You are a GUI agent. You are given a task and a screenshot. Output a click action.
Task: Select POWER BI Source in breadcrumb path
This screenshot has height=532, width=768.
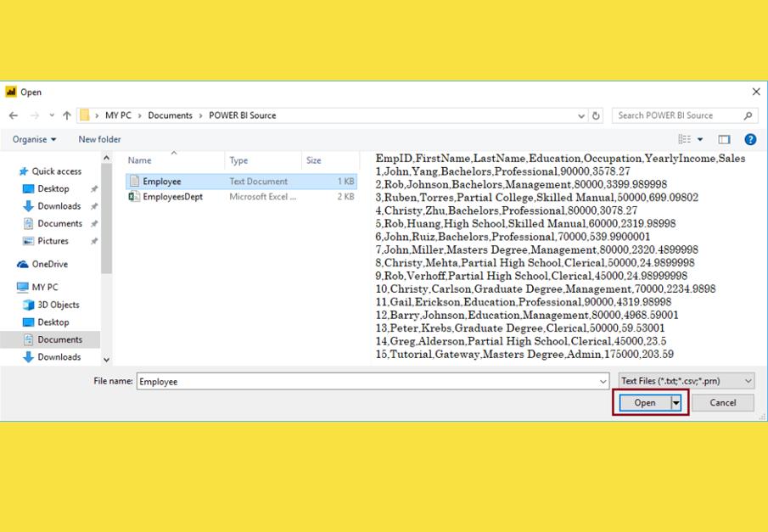(x=243, y=115)
